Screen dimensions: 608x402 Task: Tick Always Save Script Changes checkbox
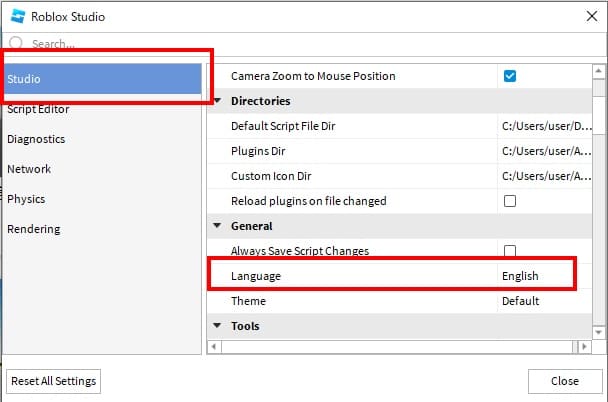point(510,251)
